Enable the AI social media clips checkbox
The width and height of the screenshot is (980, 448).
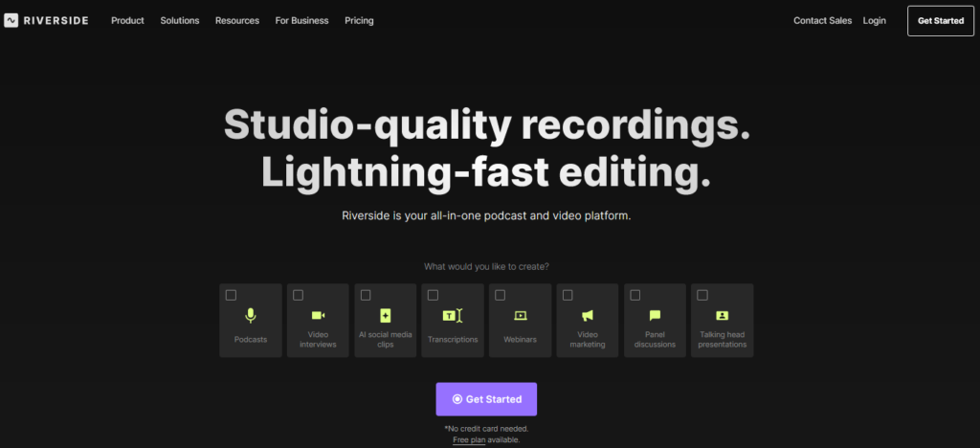(x=366, y=295)
